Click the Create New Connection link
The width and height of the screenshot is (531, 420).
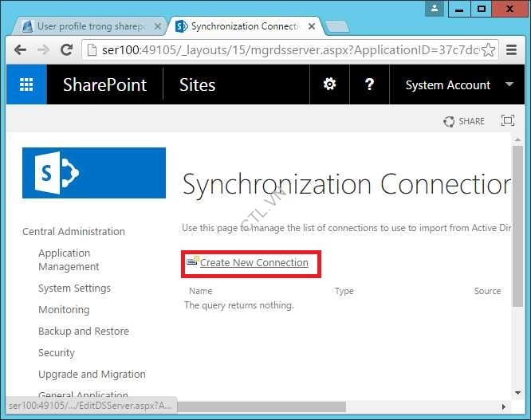[x=254, y=263]
